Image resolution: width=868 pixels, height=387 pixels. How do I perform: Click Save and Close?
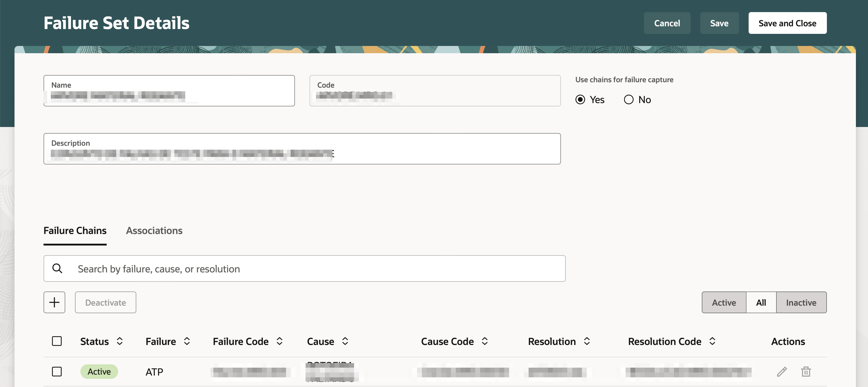(787, 23)
